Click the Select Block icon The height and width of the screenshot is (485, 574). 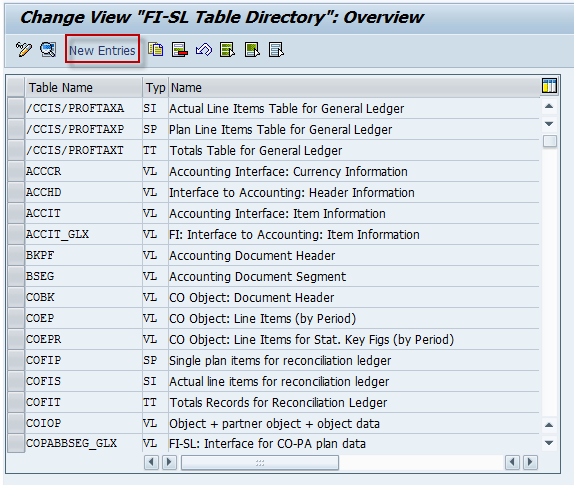[252, 50]
